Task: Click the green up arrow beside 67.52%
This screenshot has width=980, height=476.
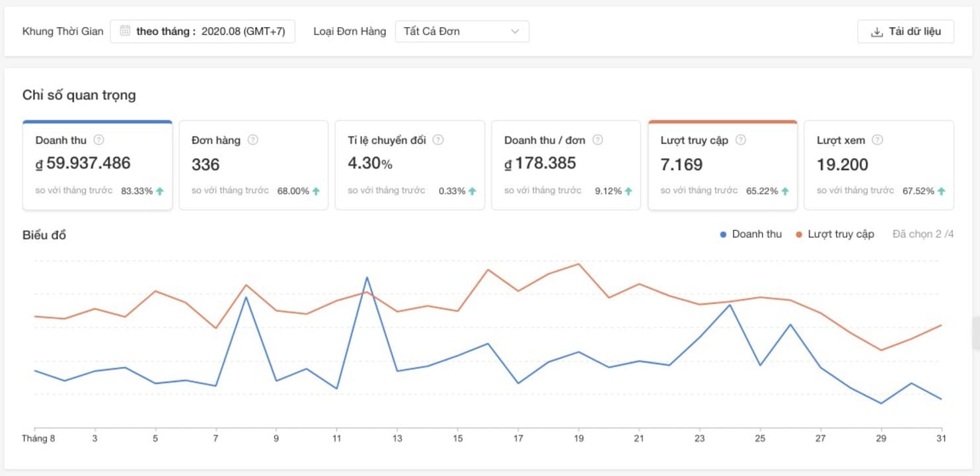Action: 941,191
